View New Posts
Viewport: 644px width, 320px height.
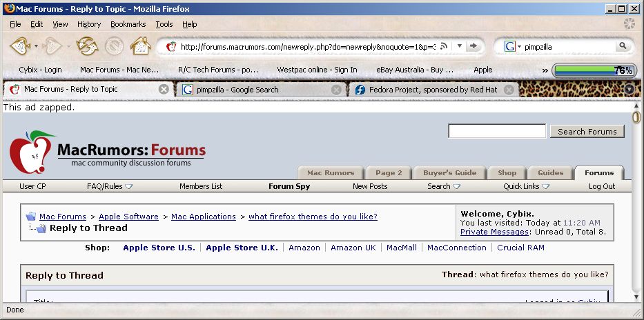370,186
